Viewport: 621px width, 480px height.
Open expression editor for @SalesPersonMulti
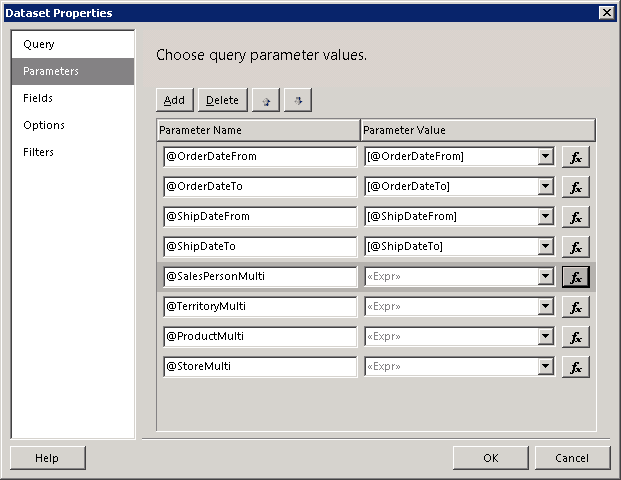coord(575,277)
